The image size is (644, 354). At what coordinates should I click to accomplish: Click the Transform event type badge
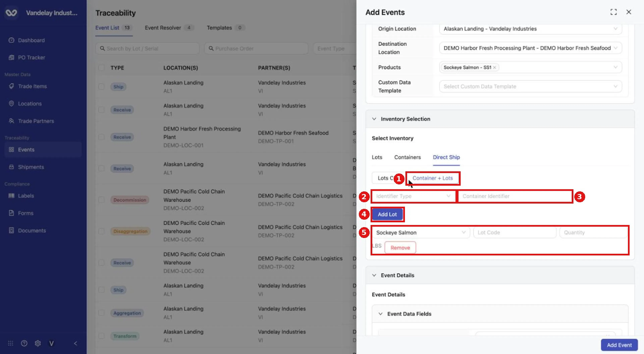(125, 336)
